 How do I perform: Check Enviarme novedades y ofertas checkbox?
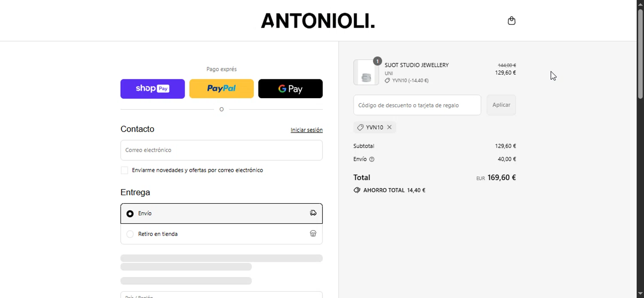click(x=125, y=170)
